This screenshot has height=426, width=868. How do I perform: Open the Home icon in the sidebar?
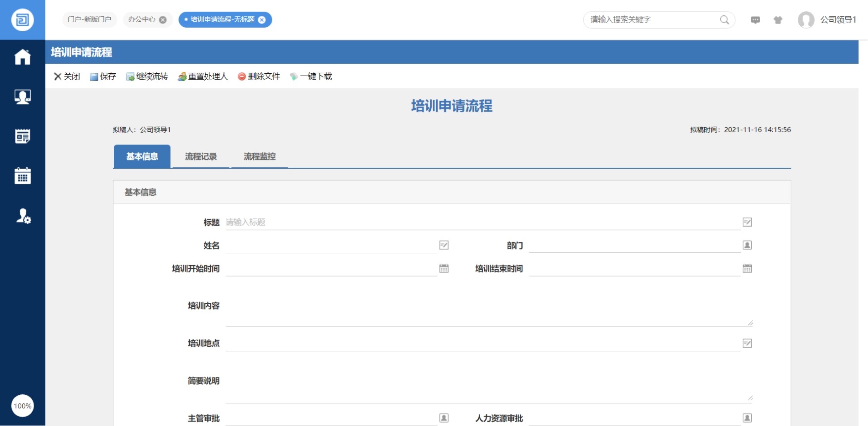tap(22, 57)
